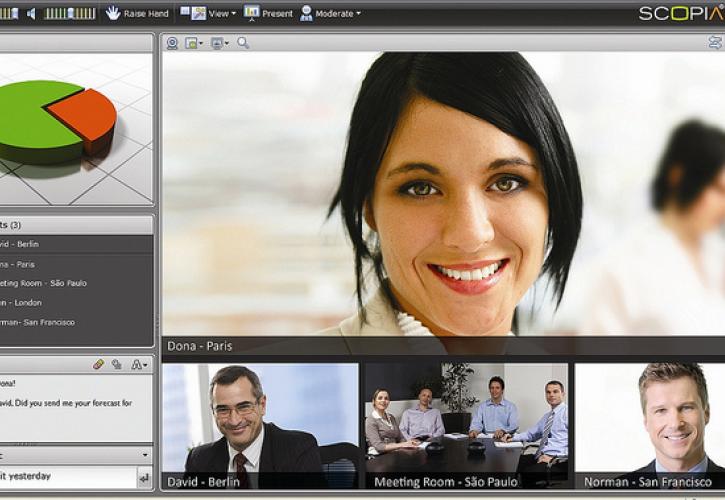
Task: Open the video layout dropdown icon
Action: pos(194,43)
